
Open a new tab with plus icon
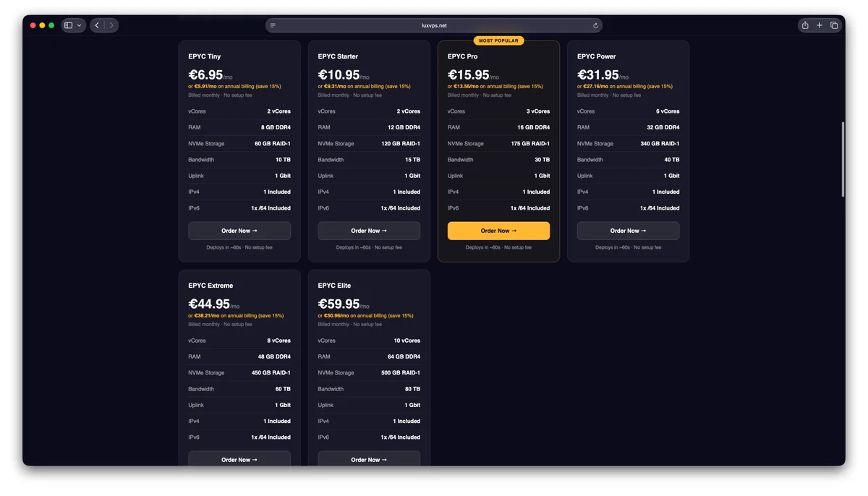pyautogui.click(x=820, y=25)
